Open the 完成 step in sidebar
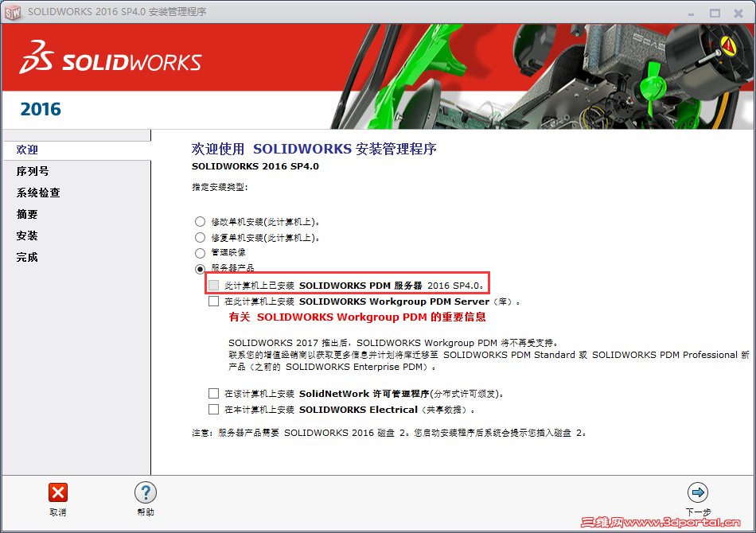The image size is (756, 533). (27, 257)
